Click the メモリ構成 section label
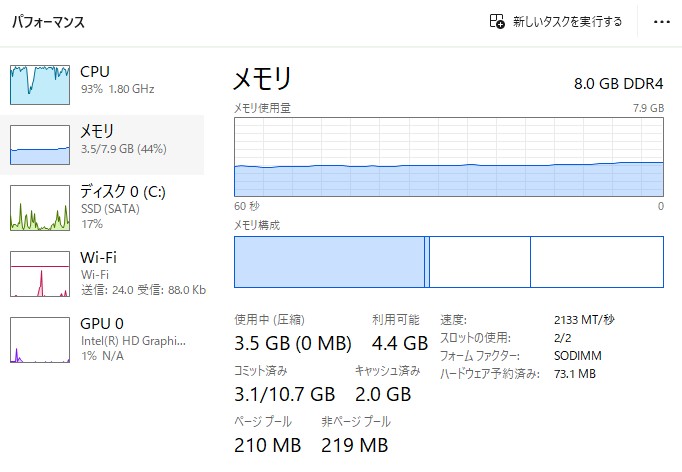 (x=257, y=225)
